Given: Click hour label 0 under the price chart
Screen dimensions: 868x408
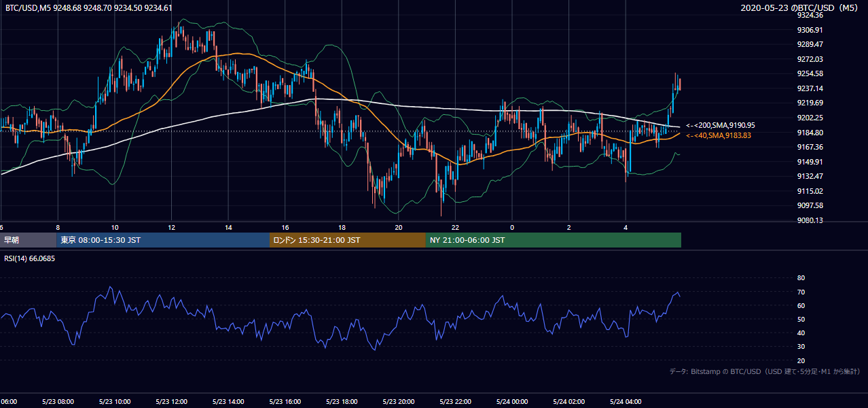Looking at the screenshot, I should 512,228.
